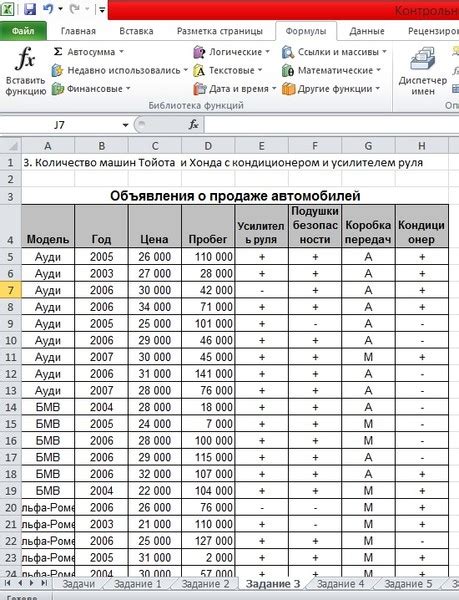Viewport: 459px width, 600px height.
Task: Click the Финансовые coins icon
Action: pyautogui.click(x=57, y=89)
